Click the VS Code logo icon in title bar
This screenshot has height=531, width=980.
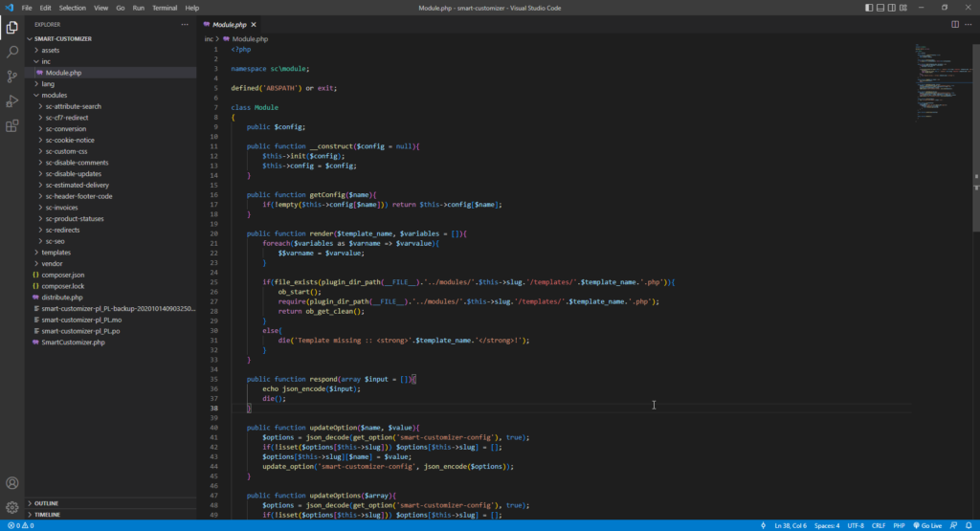9,8
